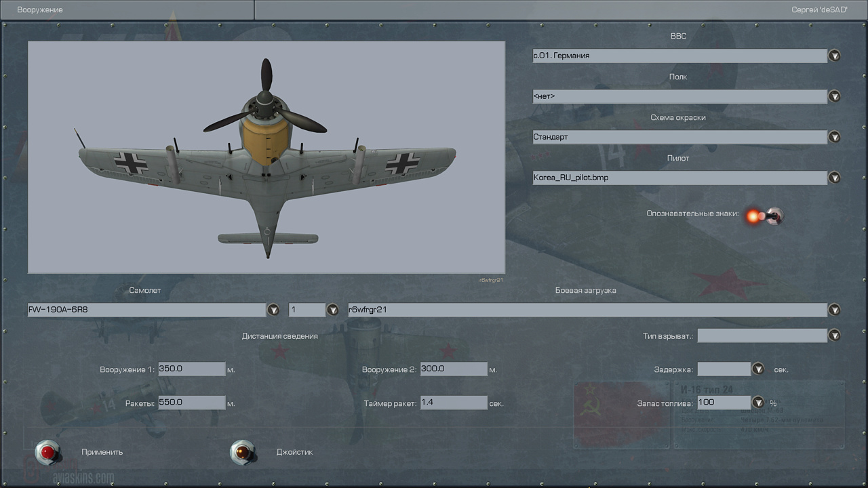Expand the ВВС country dropdown arrow
The image size is (868, 488).
(x=835, y=56)
